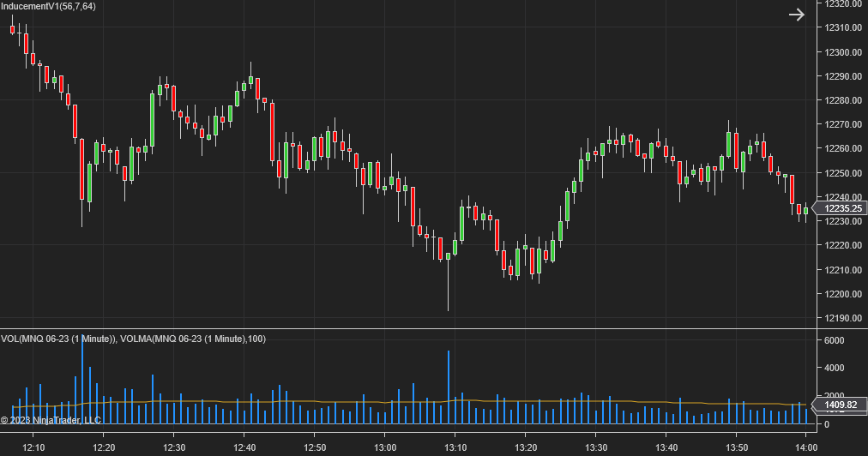The height and width of the screenshot is (456, 868).
Task: Click the 14:00 time axis label
Action: click(x=806, y=447)
